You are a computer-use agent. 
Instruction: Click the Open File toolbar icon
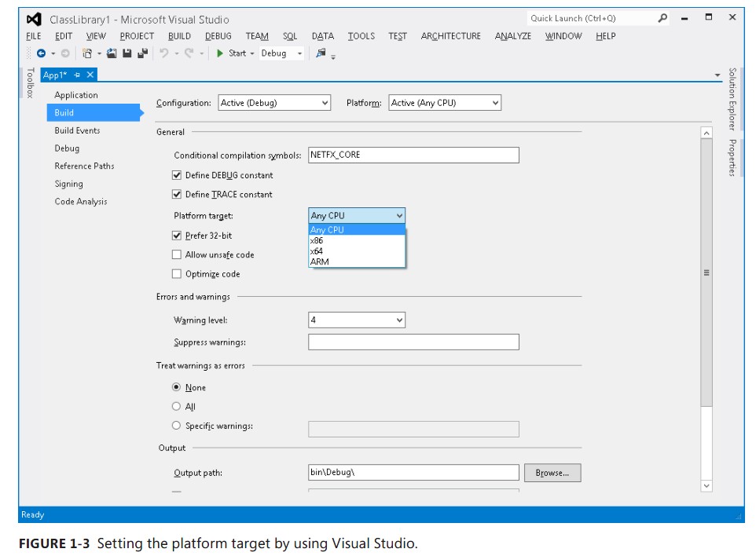tap(112, 53)
